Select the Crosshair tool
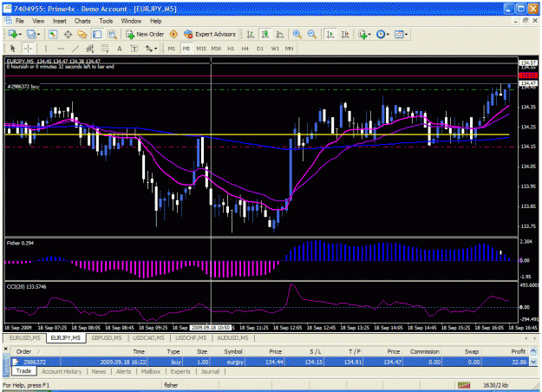Image resolution: width=542 pixels, height=392 pixels. point(28,49)
